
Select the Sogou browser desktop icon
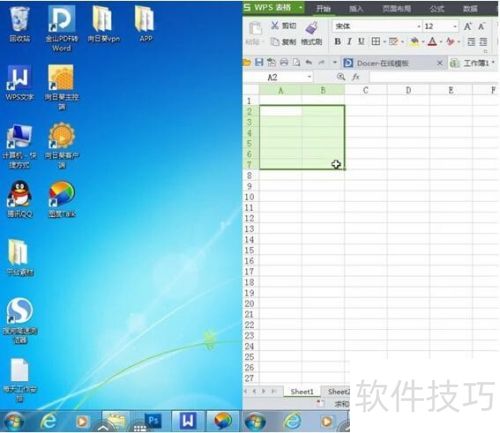click(20, 321)
